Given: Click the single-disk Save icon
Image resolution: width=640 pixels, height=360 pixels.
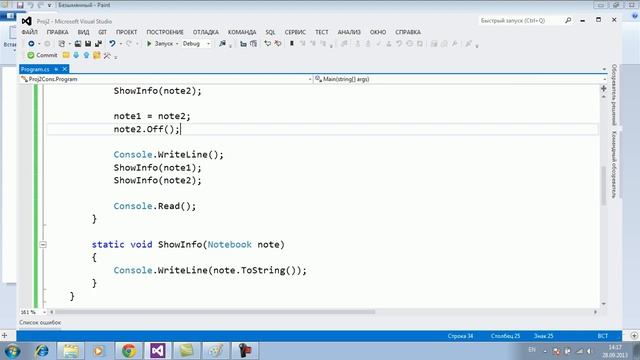Looking at the screenshot, I should [88, 44].
